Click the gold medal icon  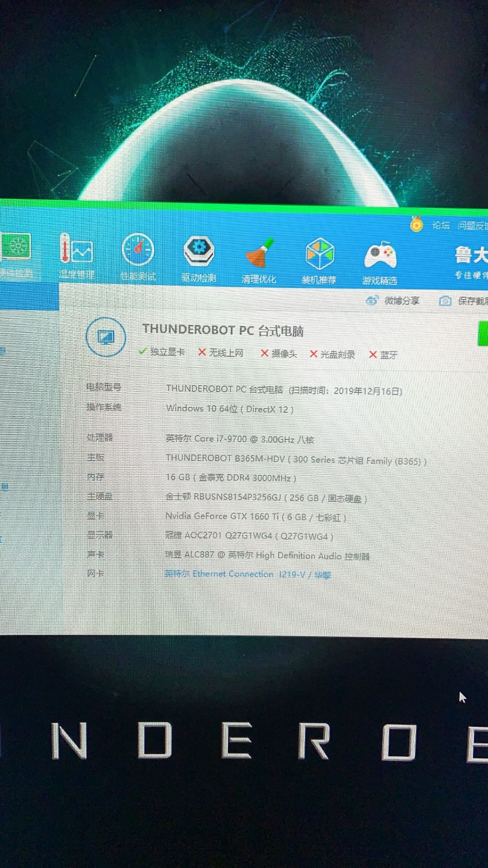click(x=416, y=224)
